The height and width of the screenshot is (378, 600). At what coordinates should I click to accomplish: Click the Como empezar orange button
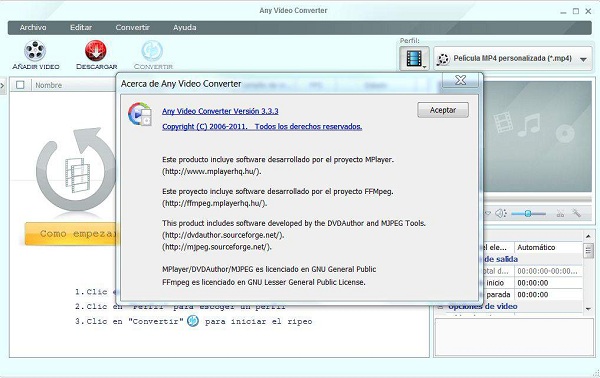pyautogui.click(x=72, y=234)
